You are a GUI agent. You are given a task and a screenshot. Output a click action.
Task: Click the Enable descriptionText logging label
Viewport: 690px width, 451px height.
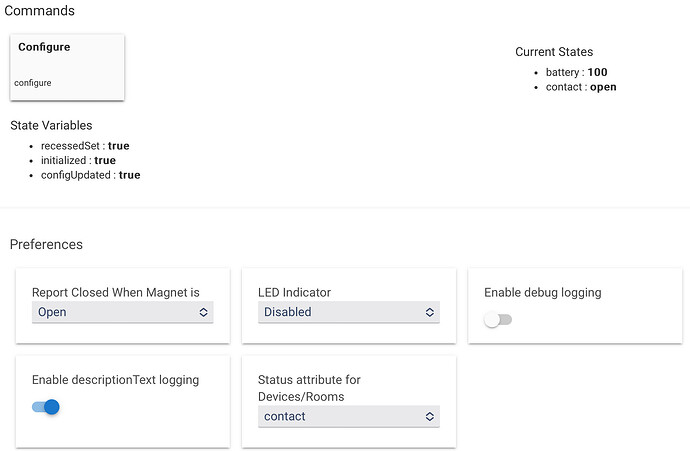115,380
